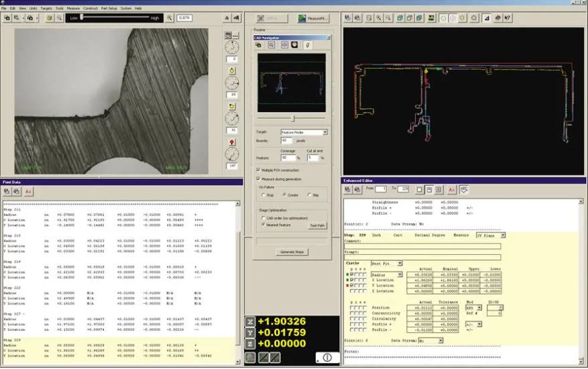Toggle Measure during generation checkbox
Screen dimensions: 588x369
[x=259, y=178]
